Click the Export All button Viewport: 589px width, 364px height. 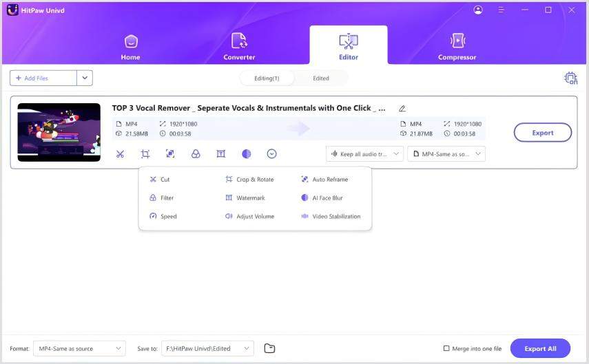[x=540, y=349]
